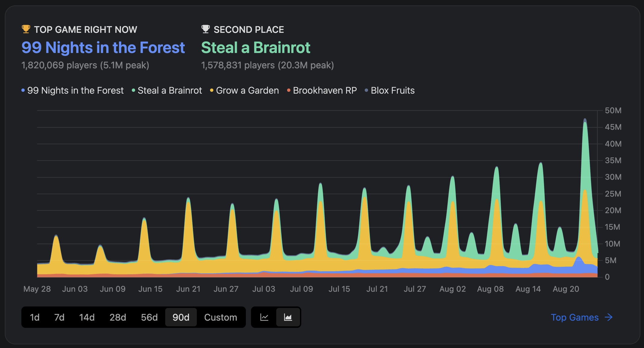
Task: Select the 14d time range
Action: 87,317
